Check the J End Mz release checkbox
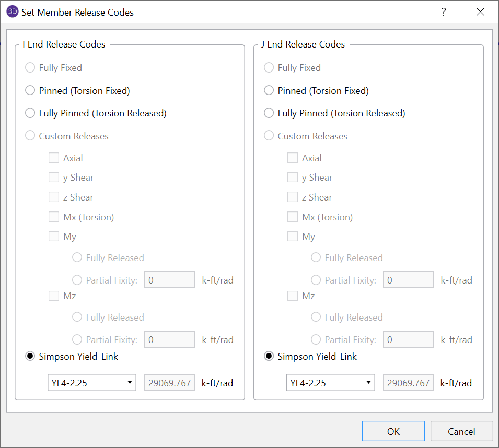The width and height of the screenshot is (499, 448). coord(293,296)
